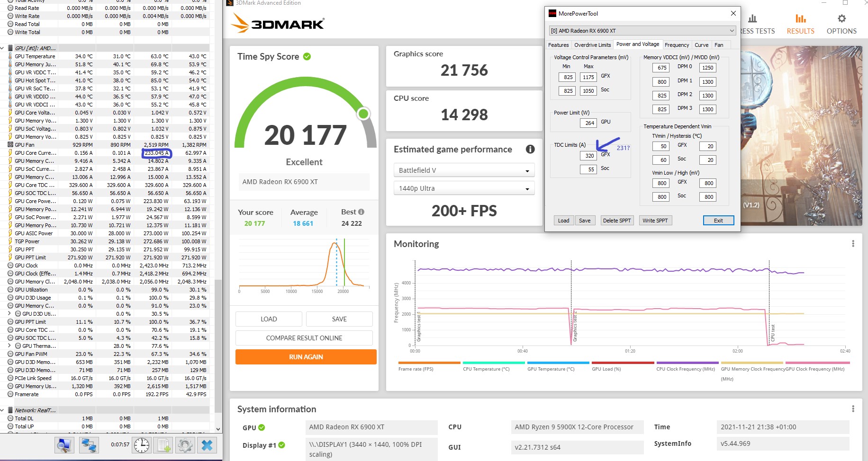The image size is (868, 461).
Task: Click the GFX TVmin temperature input field
Action: 661,146
